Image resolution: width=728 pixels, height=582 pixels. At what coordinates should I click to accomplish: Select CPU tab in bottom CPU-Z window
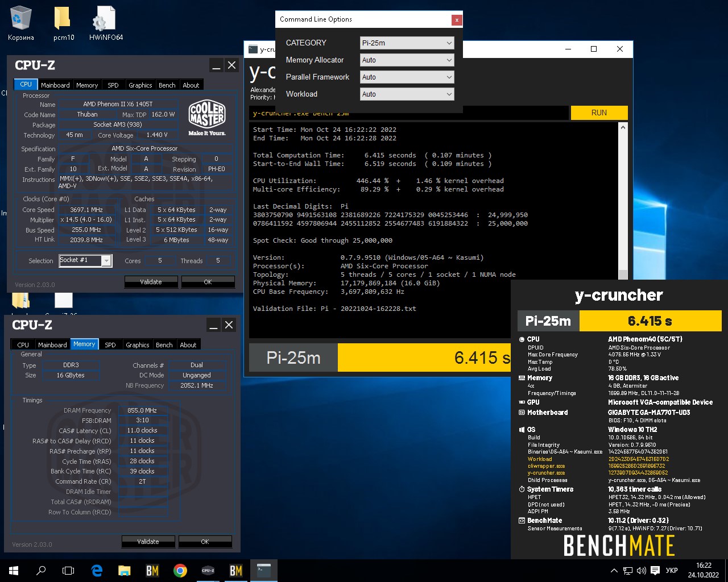pos(23,344)
